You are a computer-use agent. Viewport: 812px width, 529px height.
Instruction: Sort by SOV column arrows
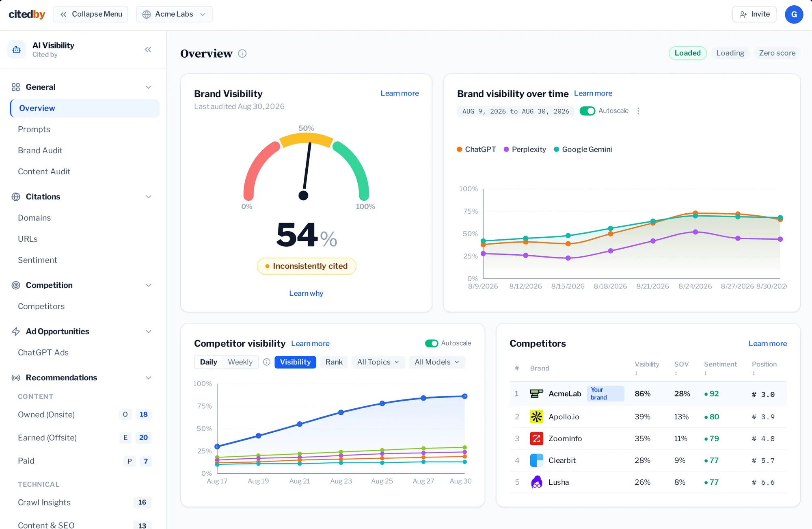click(676, 373)
